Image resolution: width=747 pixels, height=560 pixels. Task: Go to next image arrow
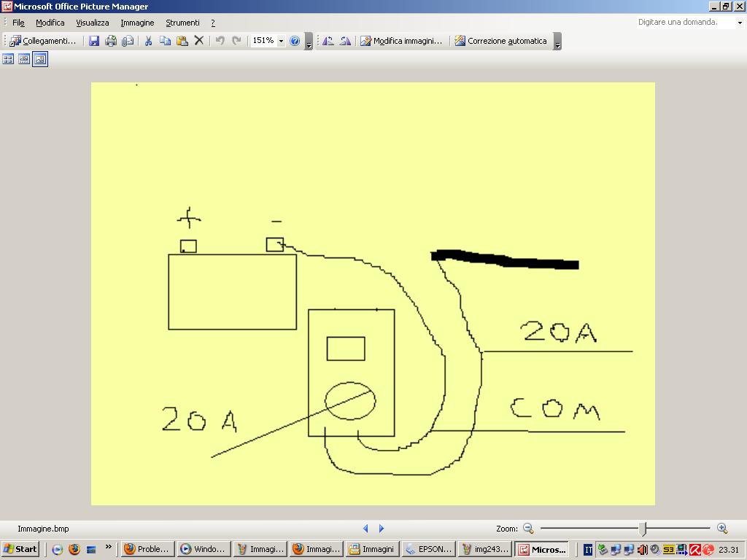pos(381,529)
